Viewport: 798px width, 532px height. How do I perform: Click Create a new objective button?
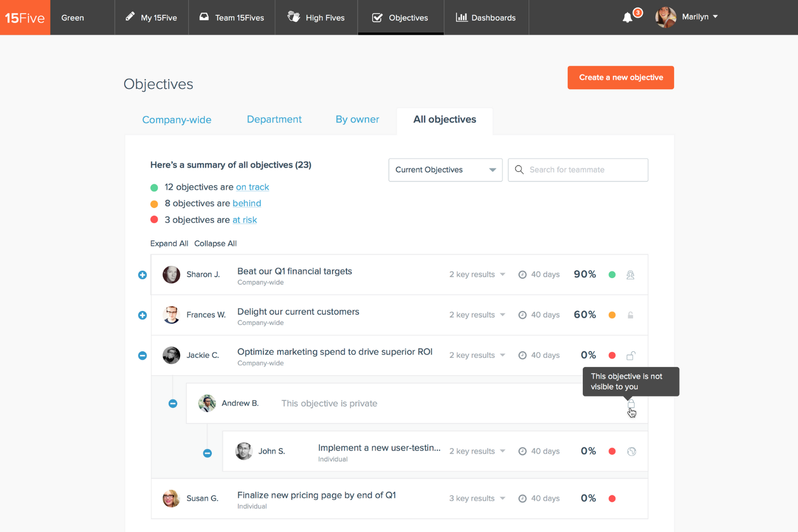pyautogui.click(x=621, y=78)
